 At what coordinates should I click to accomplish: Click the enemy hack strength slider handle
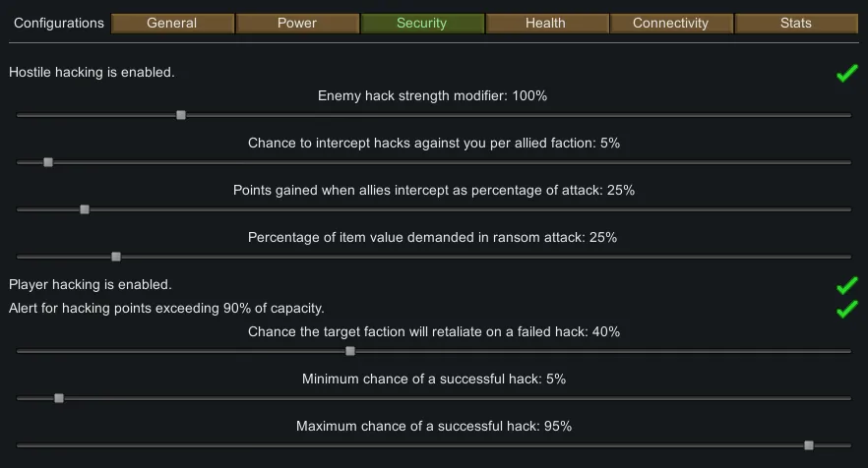[x=181, y=115]
